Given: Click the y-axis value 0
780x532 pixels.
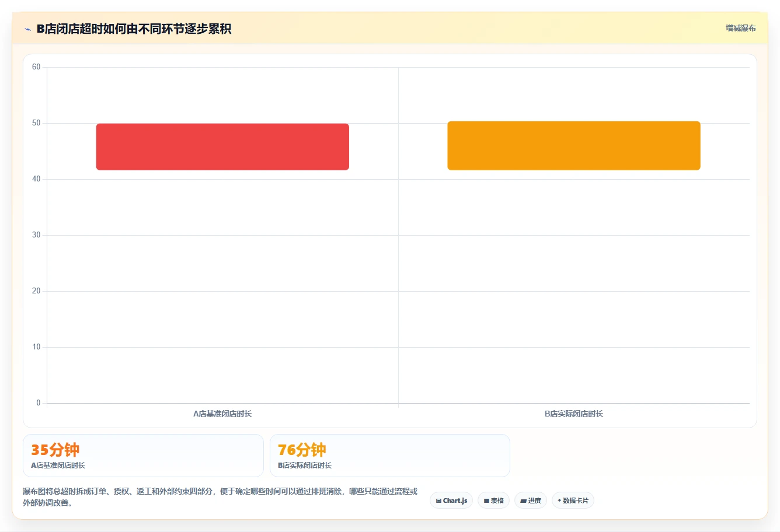Looking at the screenshot, I should pos(39,403).
